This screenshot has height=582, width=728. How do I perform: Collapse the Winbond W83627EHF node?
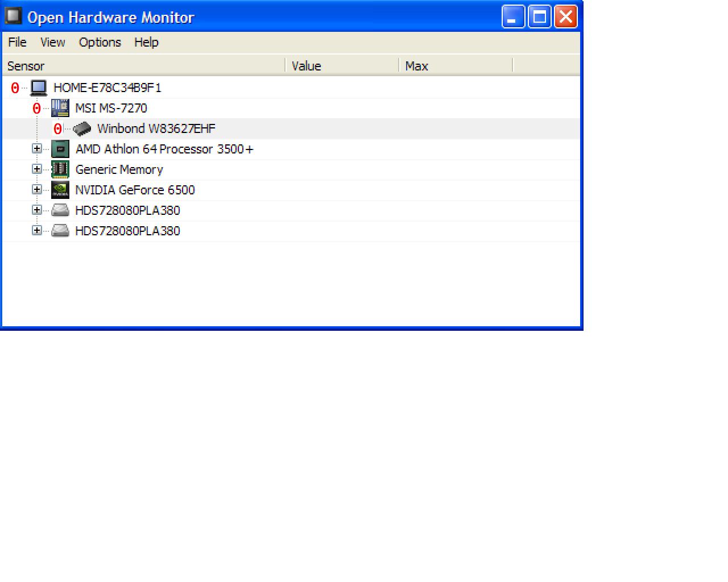pos(57,129)
